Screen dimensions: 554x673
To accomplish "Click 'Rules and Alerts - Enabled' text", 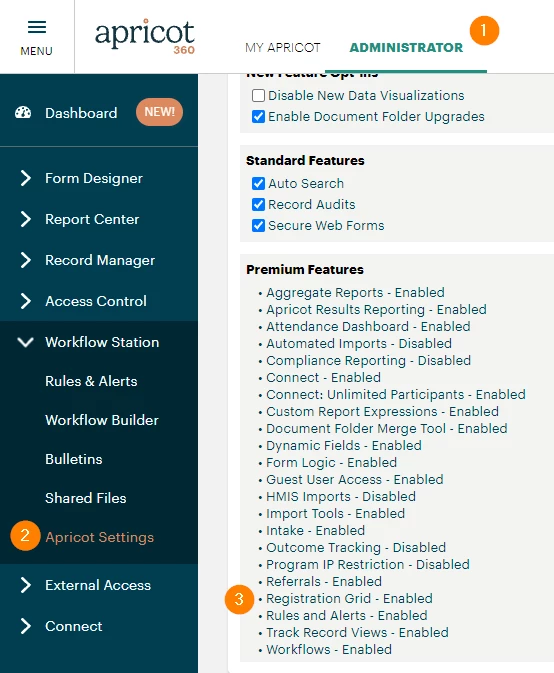I will tap(347, 615).
